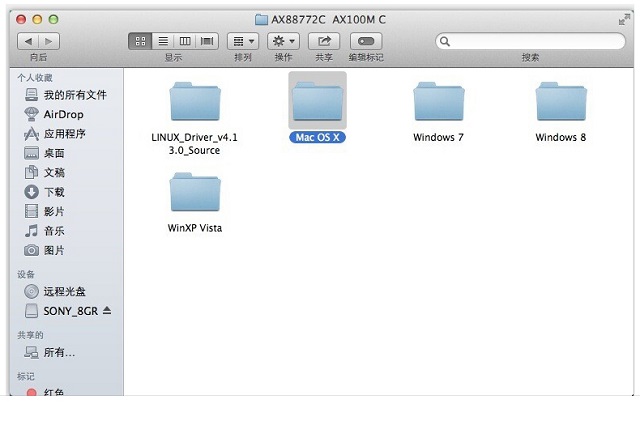Click the magnifier icon in search box
The image size is (640, 425).
(x=445, y=41)
